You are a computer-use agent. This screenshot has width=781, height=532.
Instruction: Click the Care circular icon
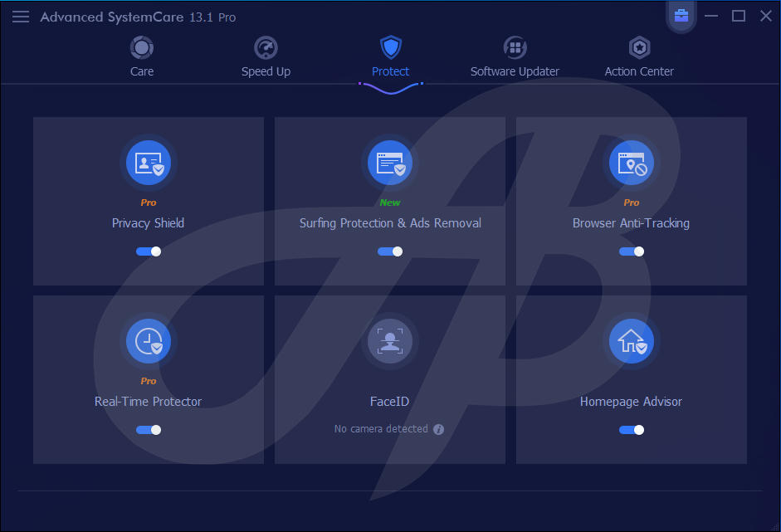[141, 48]
